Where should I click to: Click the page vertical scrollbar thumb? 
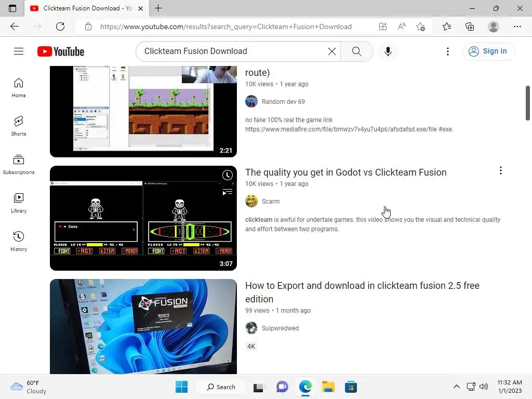[528, 103]
